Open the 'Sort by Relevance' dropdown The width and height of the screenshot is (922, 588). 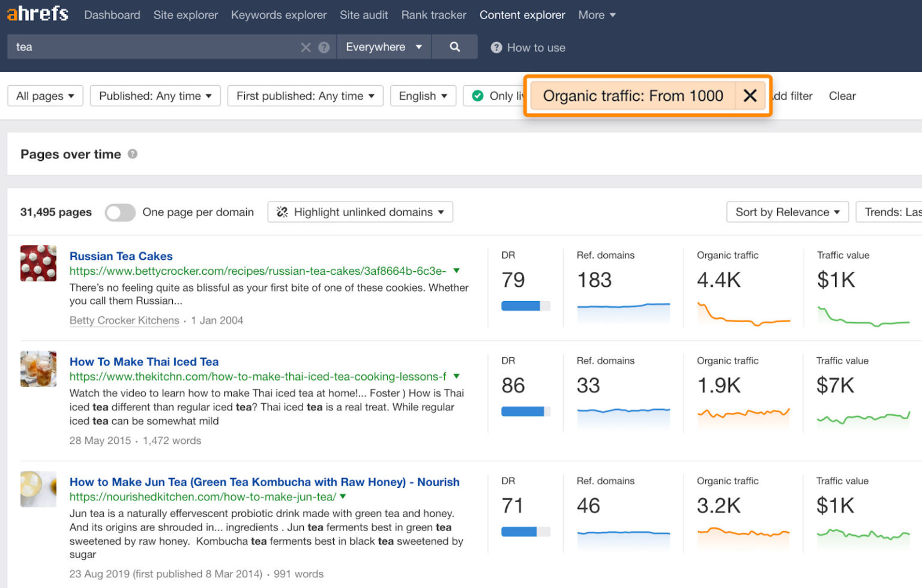pyautogui.click(x=786, y=212)
